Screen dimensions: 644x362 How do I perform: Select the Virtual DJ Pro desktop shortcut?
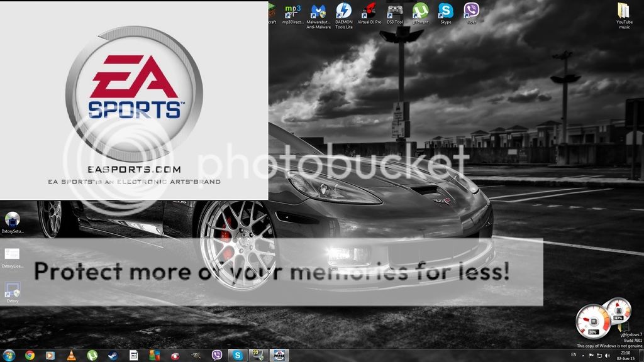click(x=369, y=13)
